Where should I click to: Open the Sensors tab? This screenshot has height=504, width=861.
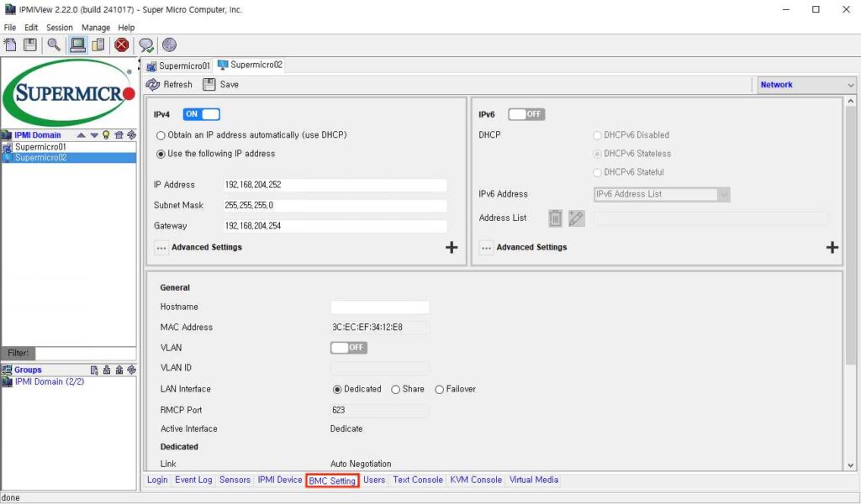tap(235, 480)
